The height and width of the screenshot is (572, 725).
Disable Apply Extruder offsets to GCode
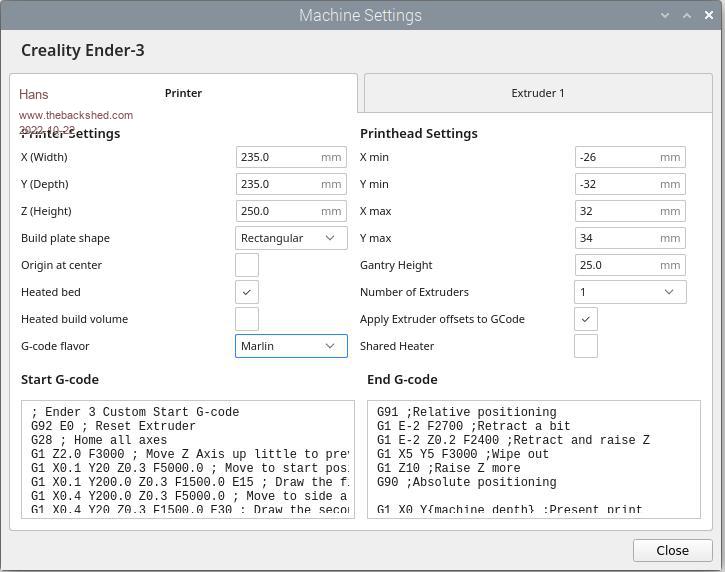coord(586,319)
